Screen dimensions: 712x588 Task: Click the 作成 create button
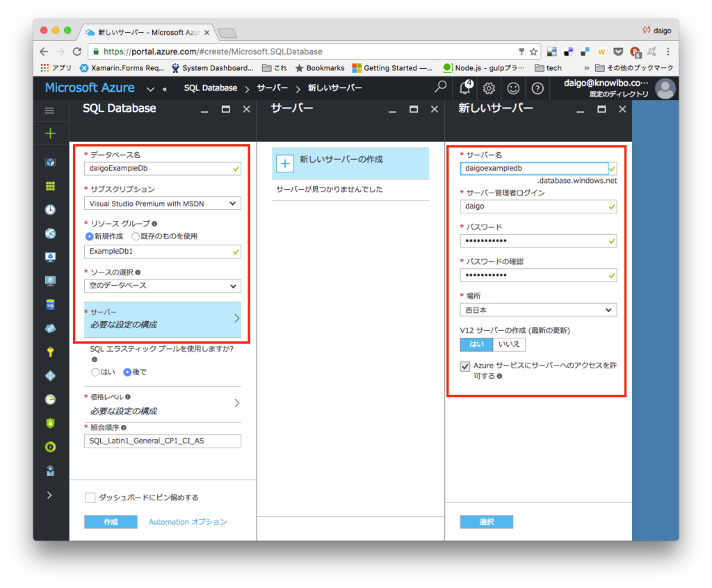(x=111, y=522)
